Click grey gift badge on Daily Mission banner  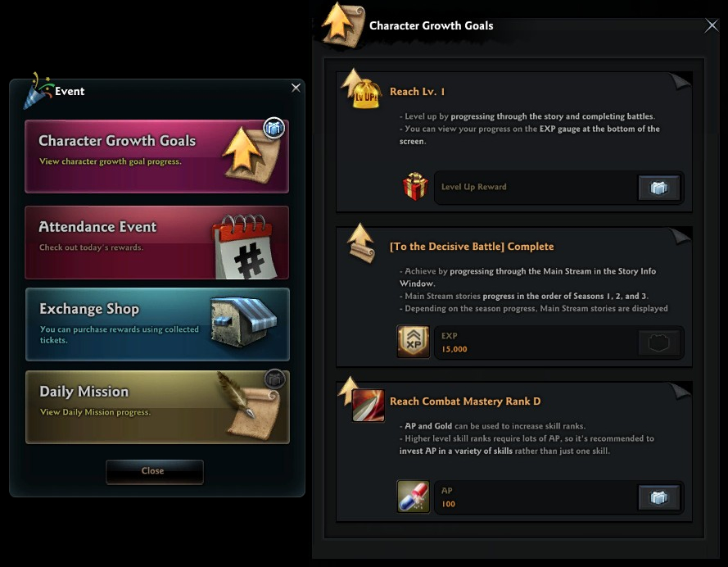tap(274, 379)
